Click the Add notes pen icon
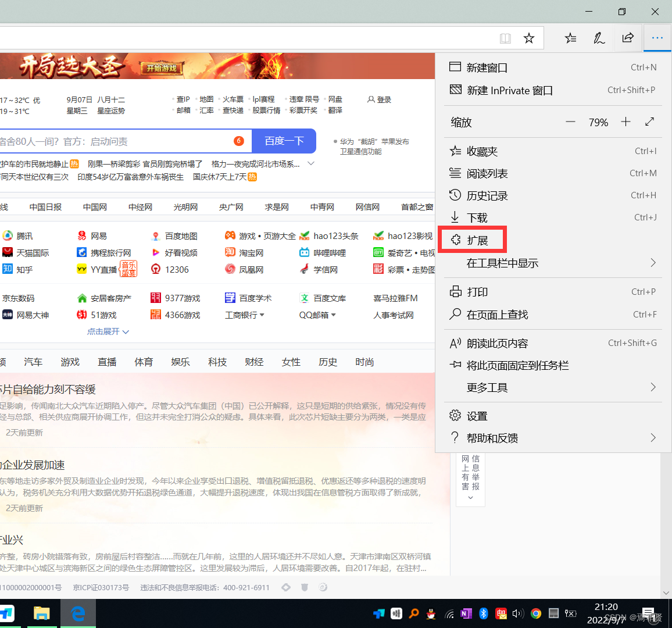This screenshot has width=672, height=628. point(599,38)
